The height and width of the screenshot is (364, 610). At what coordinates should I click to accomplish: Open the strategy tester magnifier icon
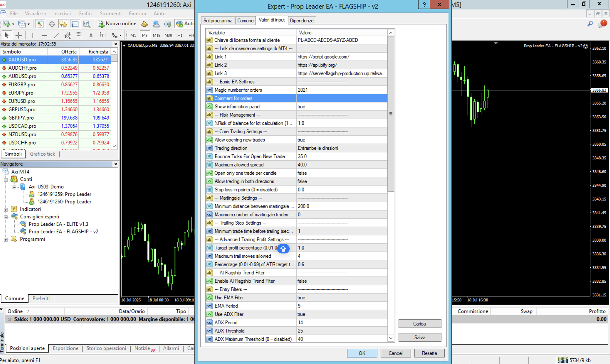[x=87, y=24]
